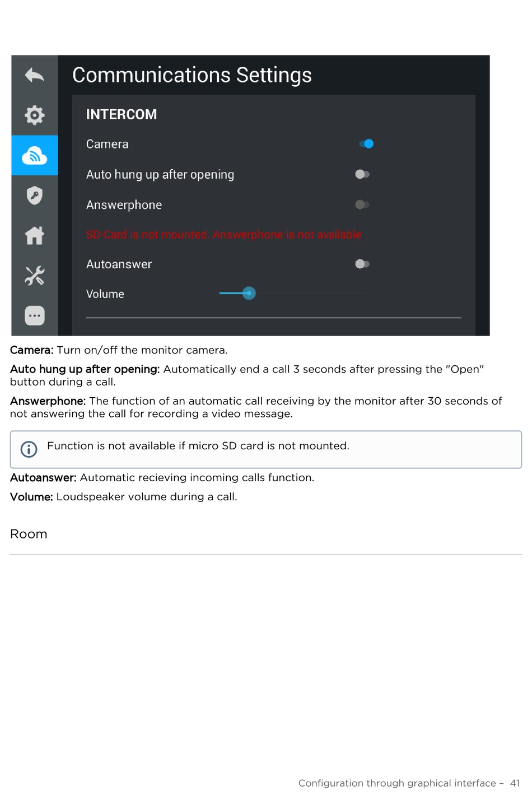Screen dimensions: 532x795
Task: Open the shield key security icon
Action: (x=35, y=195)
